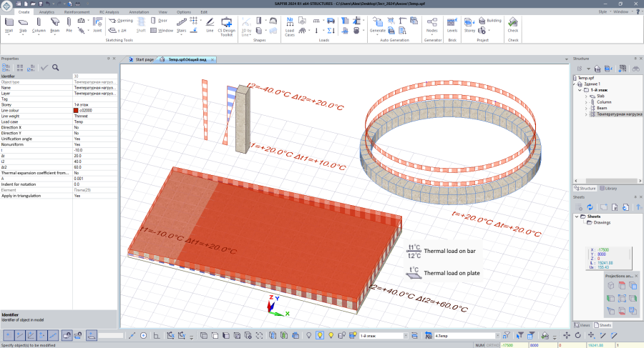Switch to the Analytics ribbon tab
This screenshot has width=644, height=348.
click(47, 12)
